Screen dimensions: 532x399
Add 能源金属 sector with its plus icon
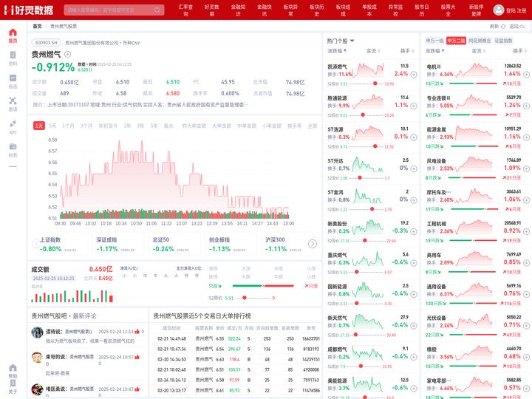[x=526, y=137]
